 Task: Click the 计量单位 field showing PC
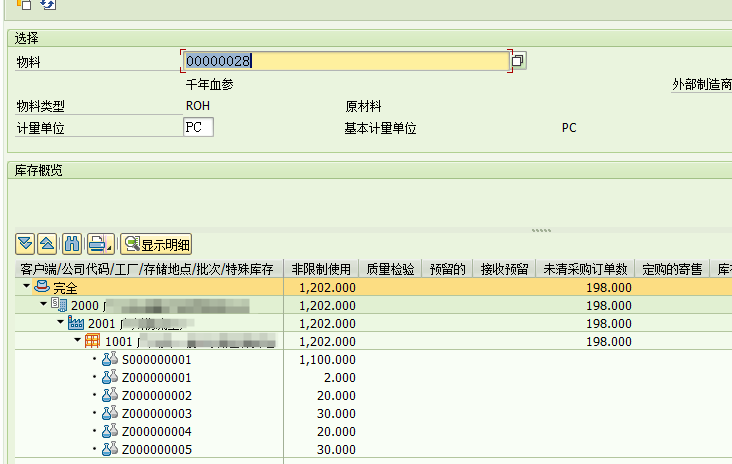[198, 128]
